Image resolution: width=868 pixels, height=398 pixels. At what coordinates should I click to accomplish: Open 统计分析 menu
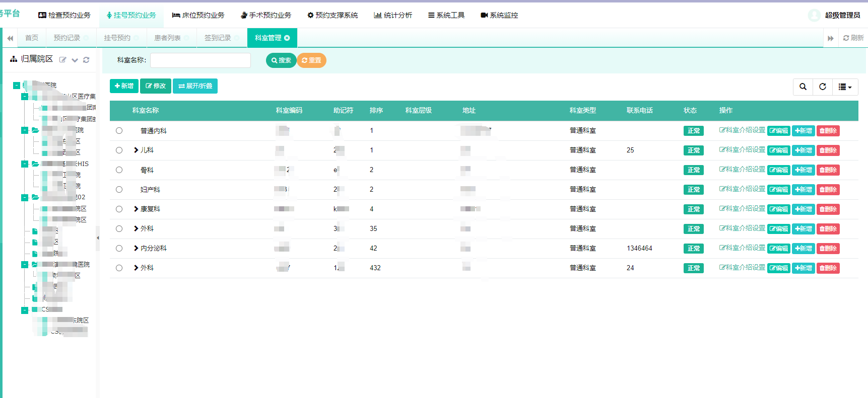(393, 15)
